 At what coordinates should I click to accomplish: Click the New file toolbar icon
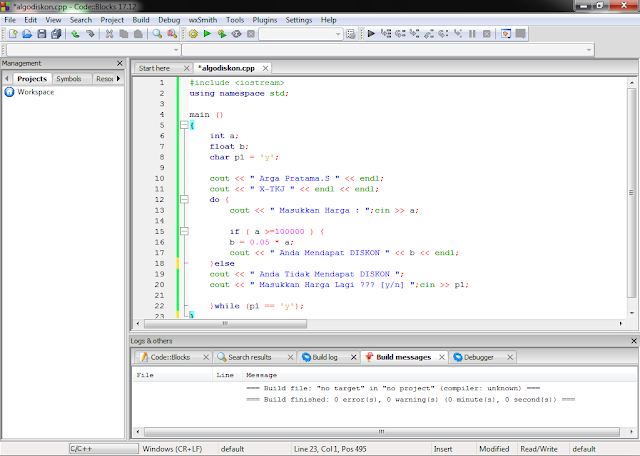(x=13, y=34)
